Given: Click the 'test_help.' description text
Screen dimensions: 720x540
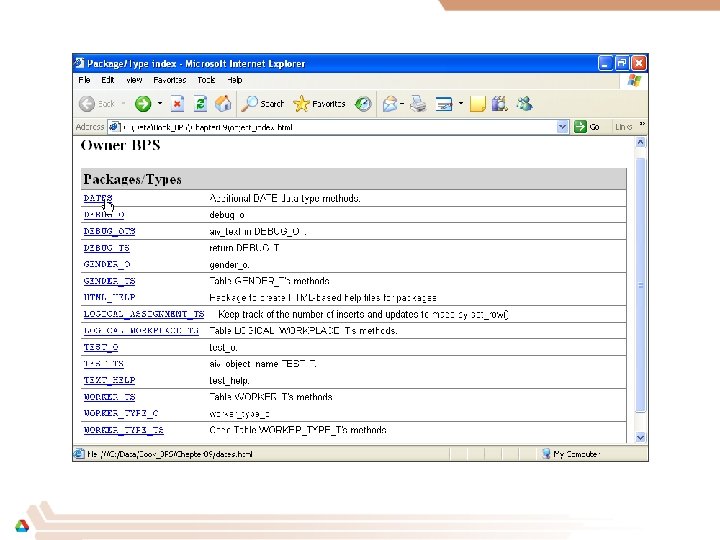Looking at the screenshot, I should click(x=230, y=381).
